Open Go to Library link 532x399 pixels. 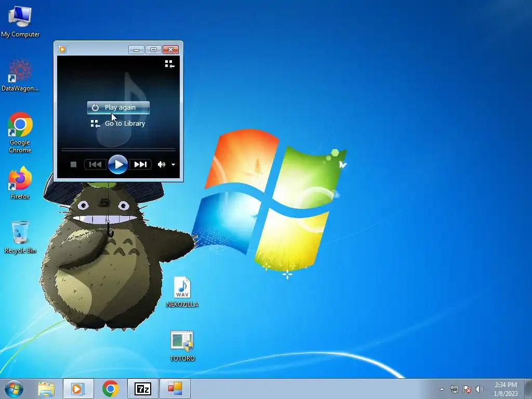(x=118, y=124)
